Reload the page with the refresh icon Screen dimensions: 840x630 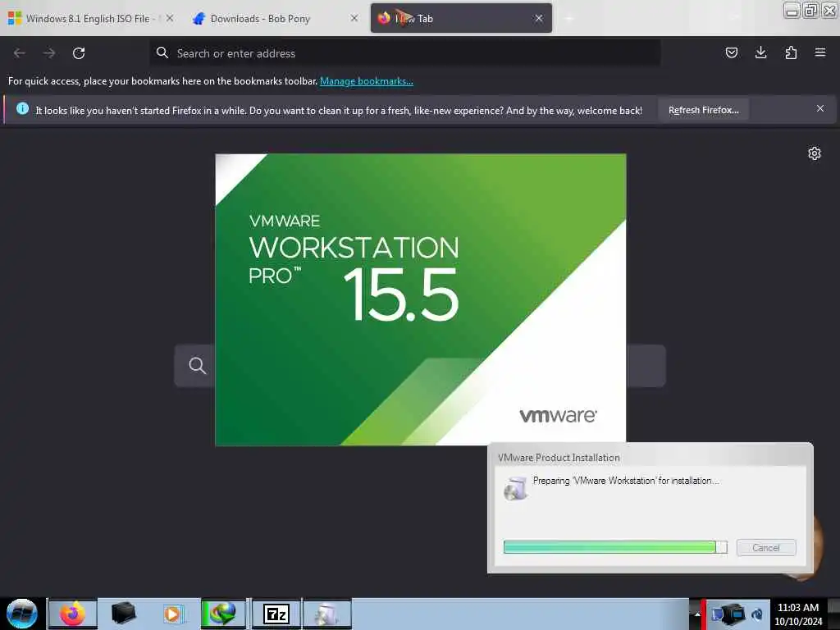click(79, 53)
